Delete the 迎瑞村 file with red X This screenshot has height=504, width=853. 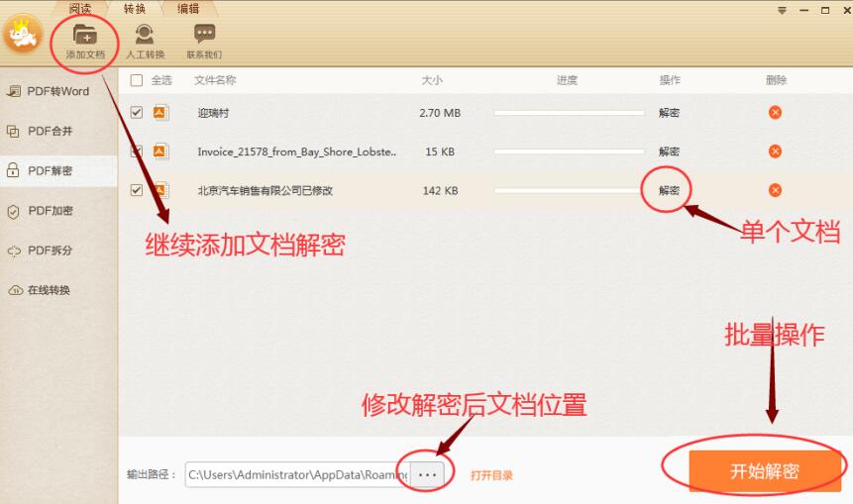coord(775,113)
